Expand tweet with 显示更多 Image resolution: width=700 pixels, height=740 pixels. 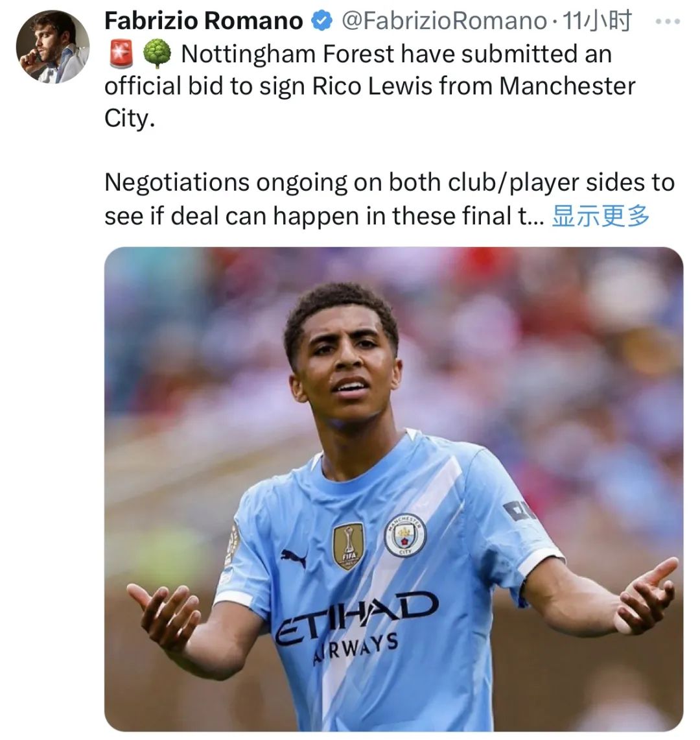tap(600, 216)
